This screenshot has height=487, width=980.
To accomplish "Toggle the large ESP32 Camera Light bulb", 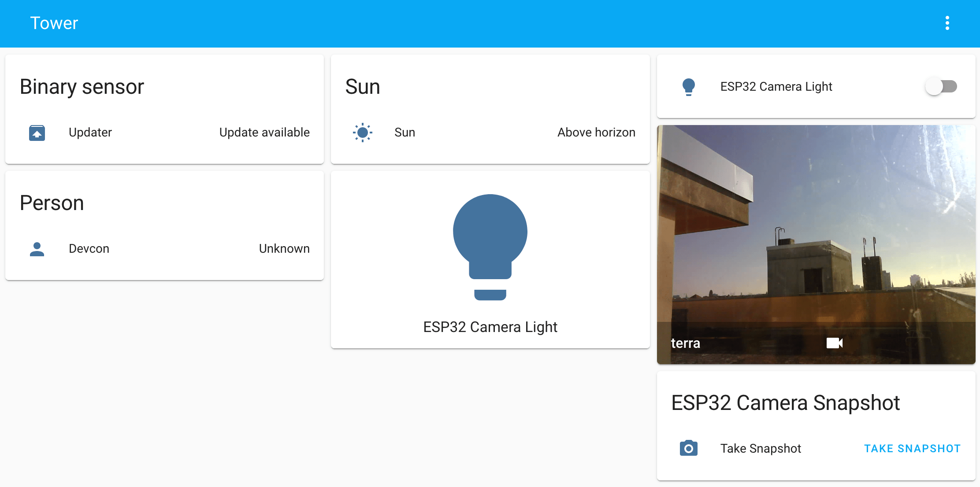I will coord(490,247).
